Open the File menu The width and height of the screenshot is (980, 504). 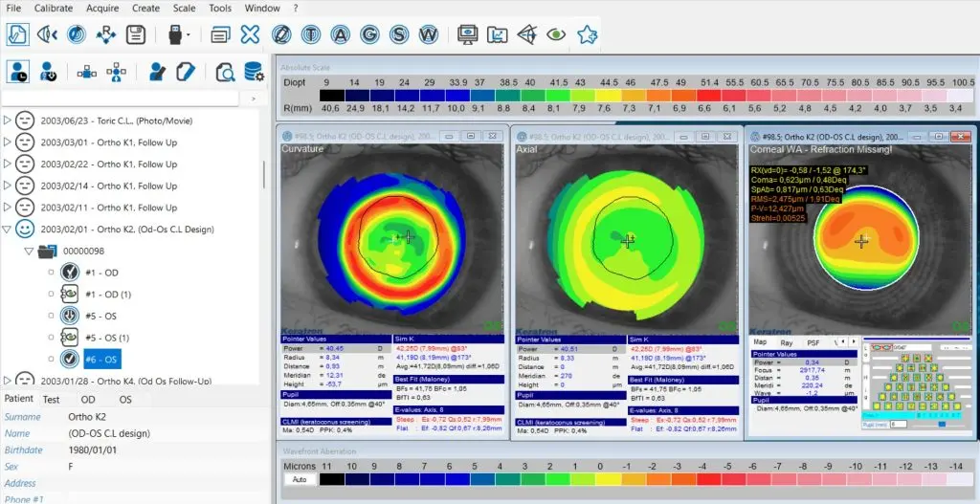coord(13,8)
